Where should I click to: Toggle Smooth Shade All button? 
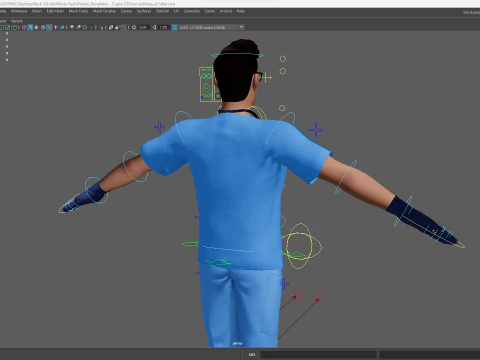[x=30, y=27]
